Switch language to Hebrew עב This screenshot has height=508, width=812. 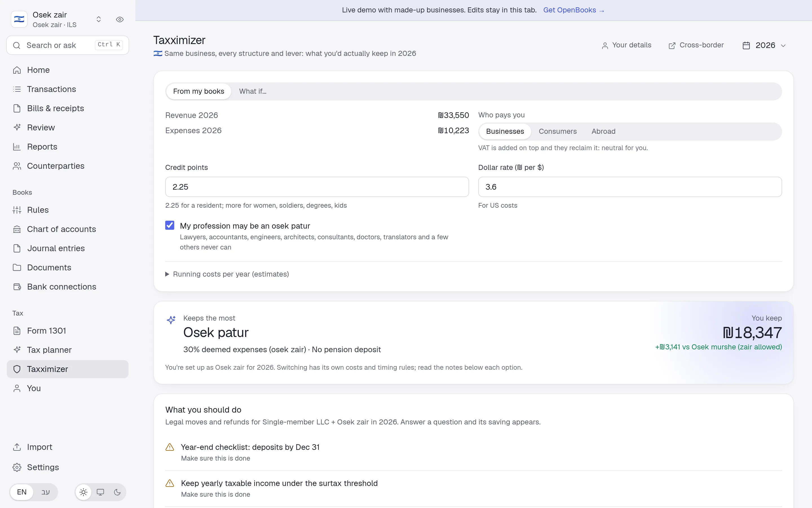tap(45, 492)
